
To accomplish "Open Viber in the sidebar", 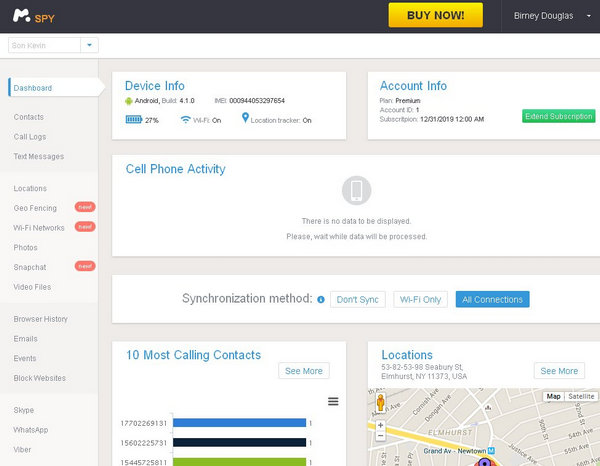I will (22, 450).
